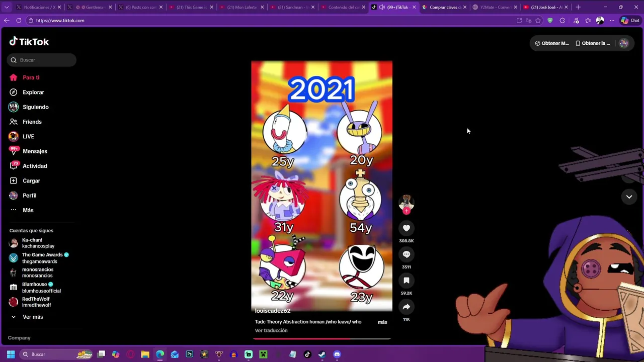Switch to Posts con comentarios tab
644x362 pixels.
point(140,7)
